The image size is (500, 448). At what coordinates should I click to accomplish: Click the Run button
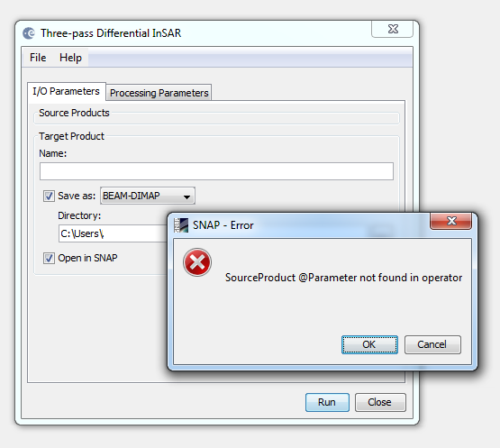coord(327,402)
